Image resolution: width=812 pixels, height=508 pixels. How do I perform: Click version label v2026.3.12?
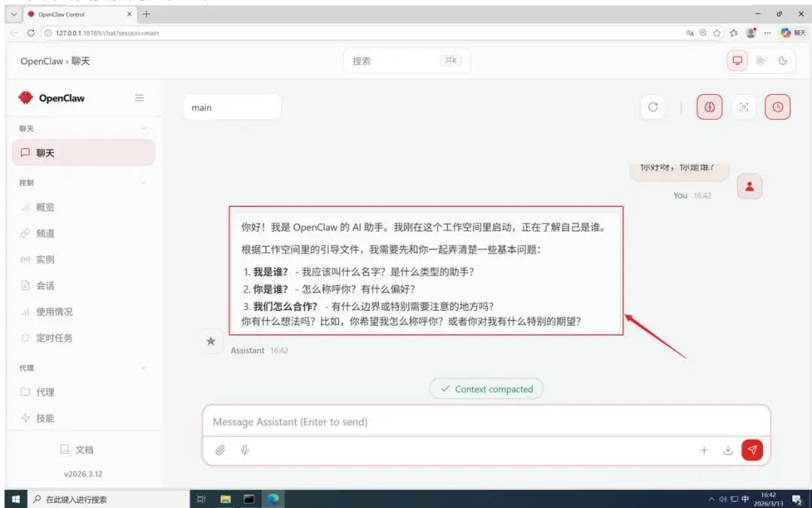(x=83, y=474)
